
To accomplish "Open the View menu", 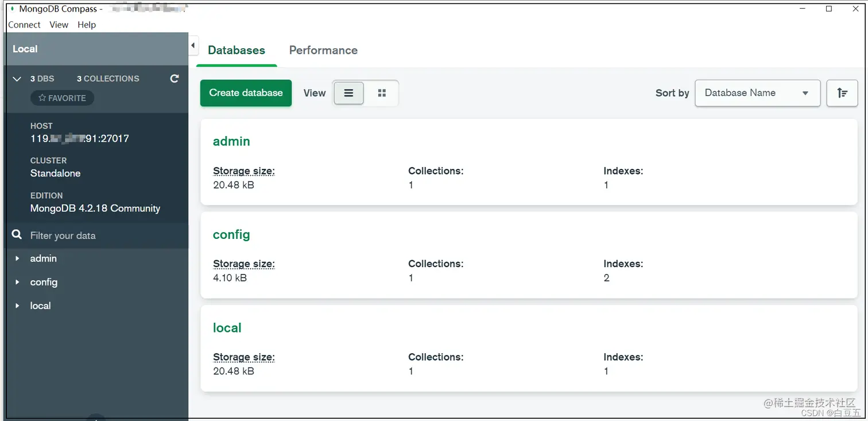I will coord(59,25).
